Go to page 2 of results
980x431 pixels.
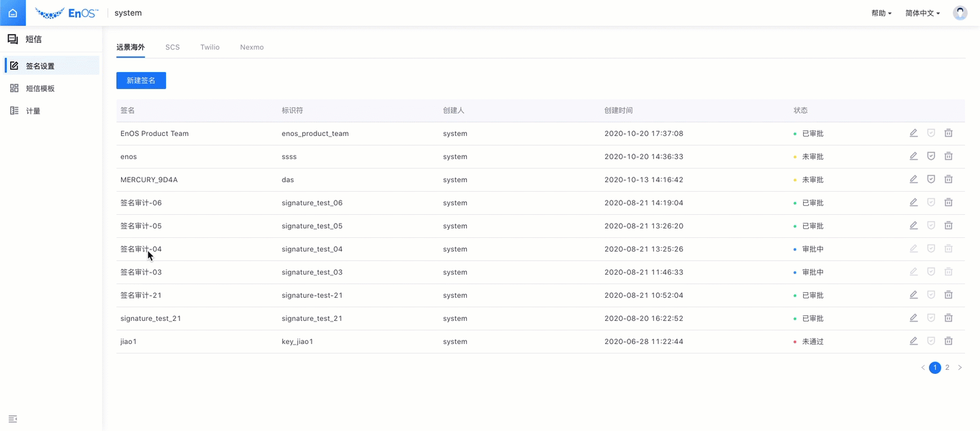[947, 368]
